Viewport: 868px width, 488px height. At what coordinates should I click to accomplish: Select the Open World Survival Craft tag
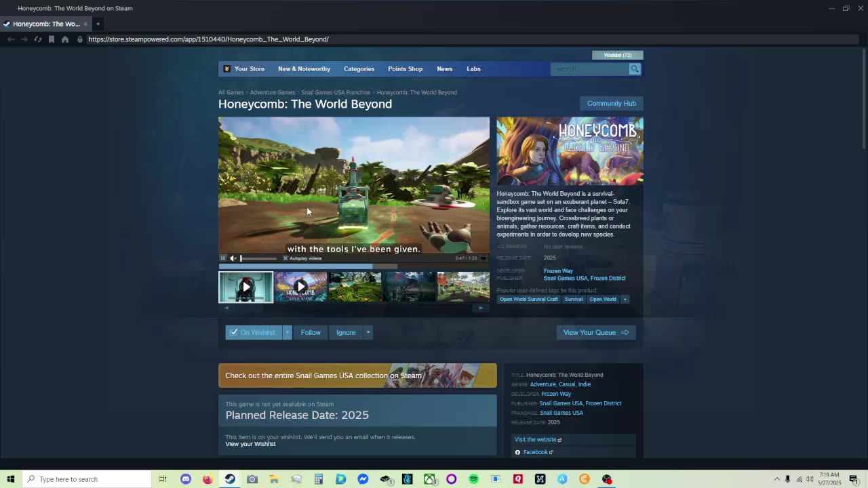pos(529,299)
